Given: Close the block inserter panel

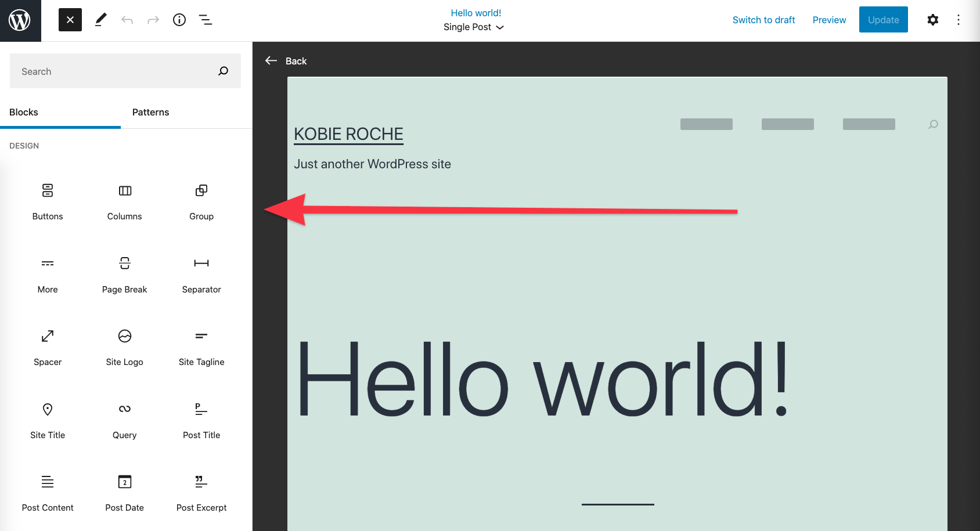Looking at the screenshot, I should [70, 20].
